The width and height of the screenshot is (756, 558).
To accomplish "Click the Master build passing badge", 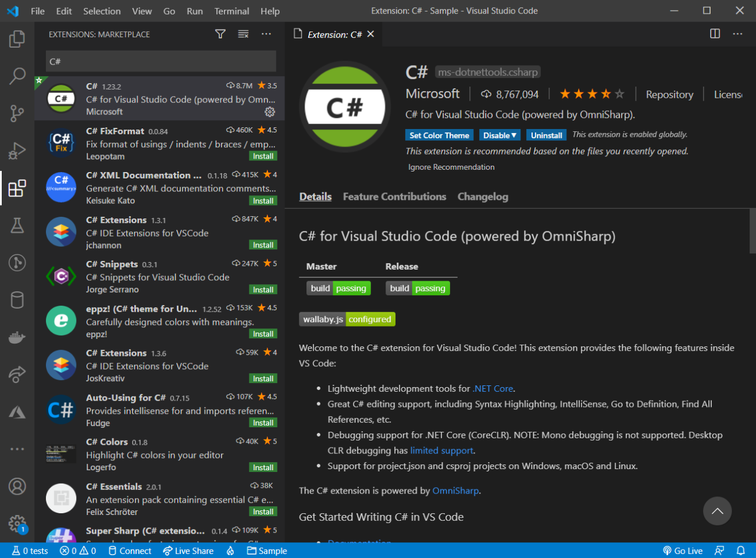I will [338, 288].
